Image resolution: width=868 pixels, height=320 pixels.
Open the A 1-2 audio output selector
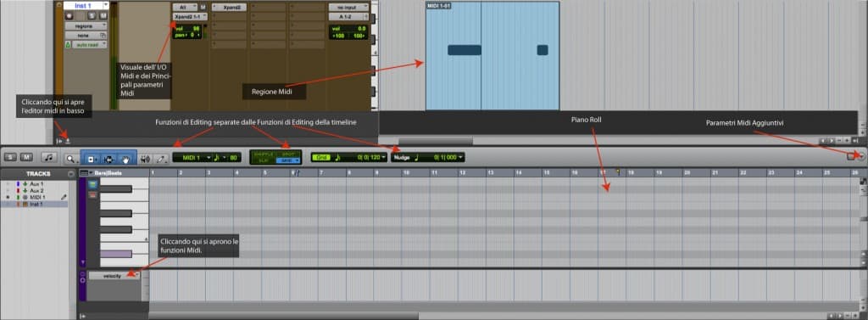point(348,17)
